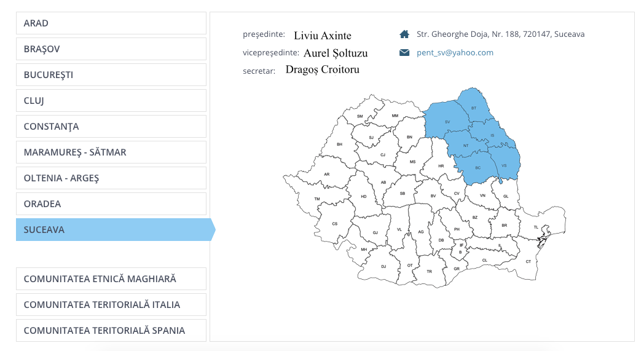
Task: Select the CLUJ region tab
Action: (111, 101)
